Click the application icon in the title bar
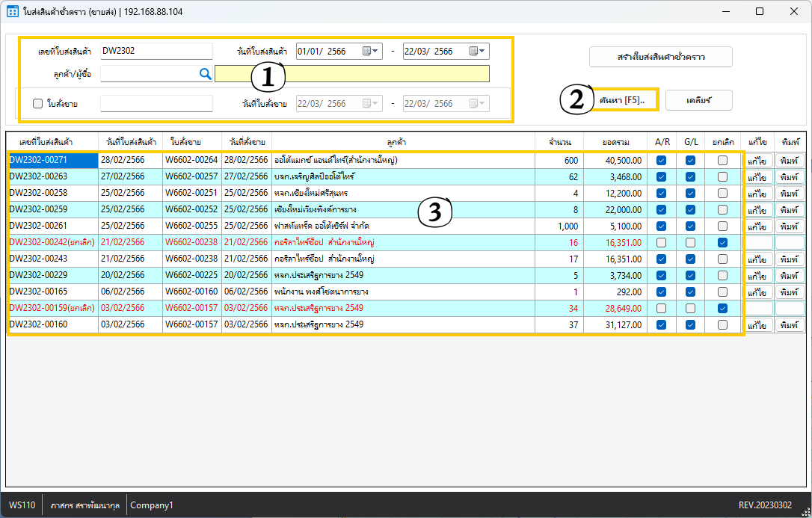This screenshot has height=518, width=812. [x=13, y=12]
